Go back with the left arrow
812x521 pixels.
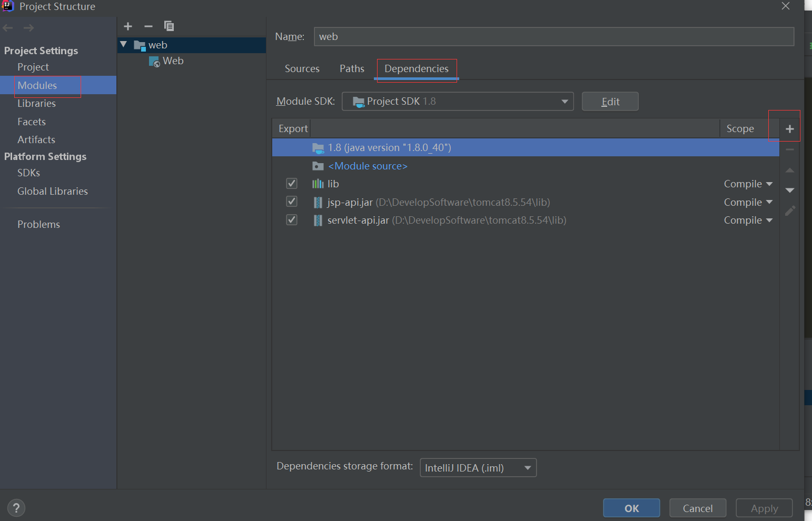pyautogui.click(x=8, y=28)
